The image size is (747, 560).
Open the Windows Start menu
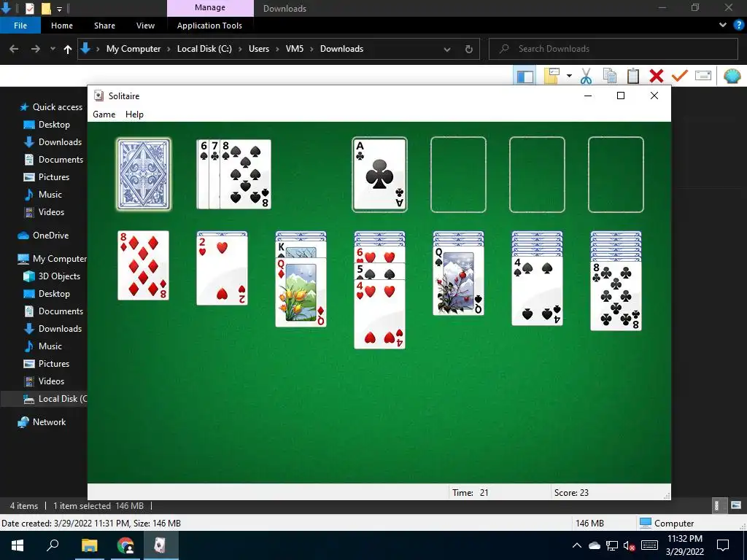(x=18, y=545)
